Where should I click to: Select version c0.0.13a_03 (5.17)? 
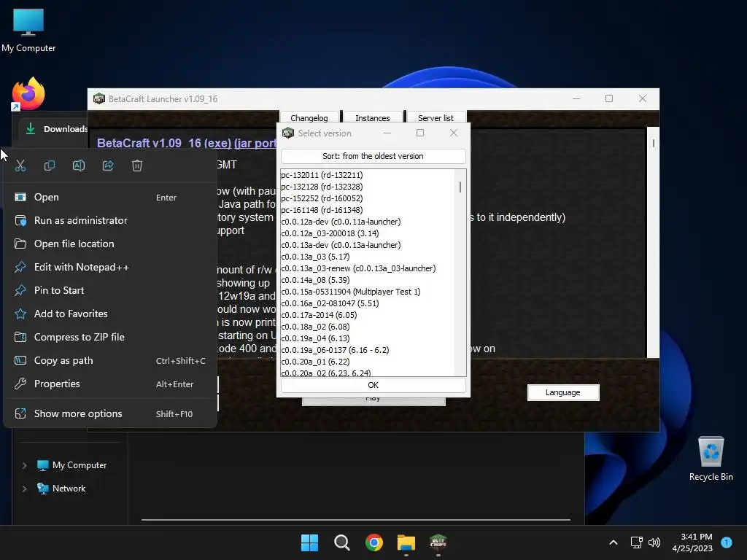tap(315, 257)
